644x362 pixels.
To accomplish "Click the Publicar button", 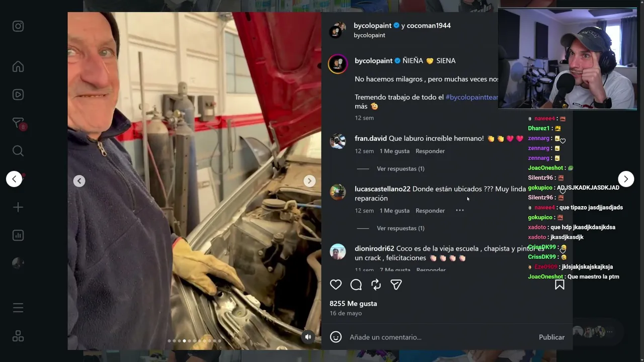I will click(x=551, y=337).
